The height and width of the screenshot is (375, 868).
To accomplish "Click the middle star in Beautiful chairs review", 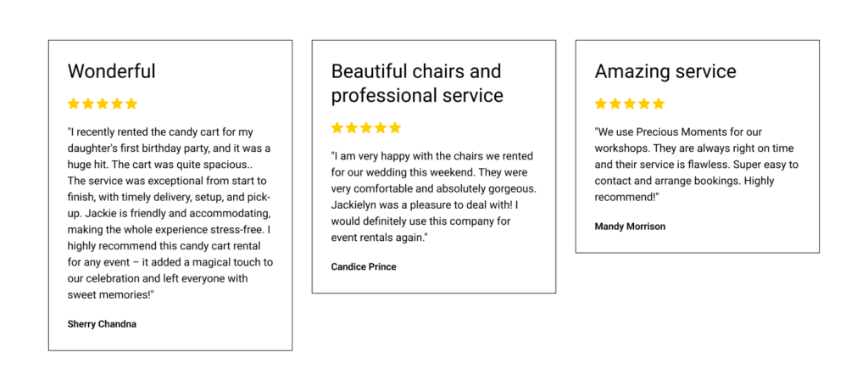I will [366, 128].
